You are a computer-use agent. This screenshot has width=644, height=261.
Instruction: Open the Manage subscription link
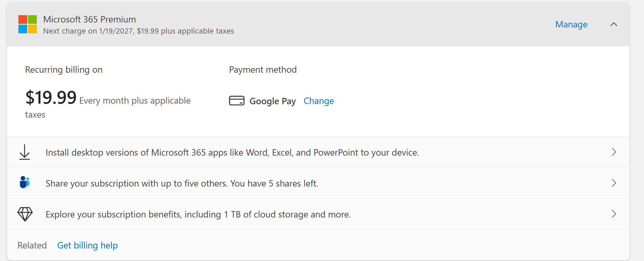[571, 25]
